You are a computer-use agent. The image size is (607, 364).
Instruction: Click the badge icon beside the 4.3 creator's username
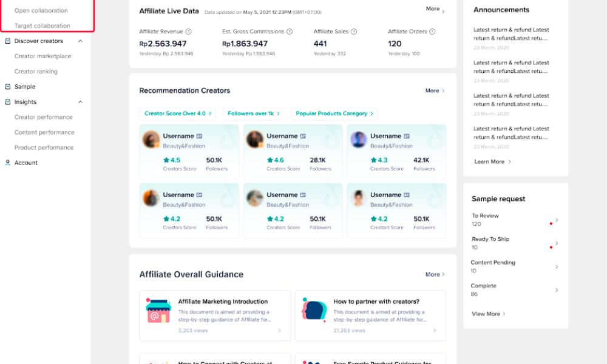pos(407,136)
